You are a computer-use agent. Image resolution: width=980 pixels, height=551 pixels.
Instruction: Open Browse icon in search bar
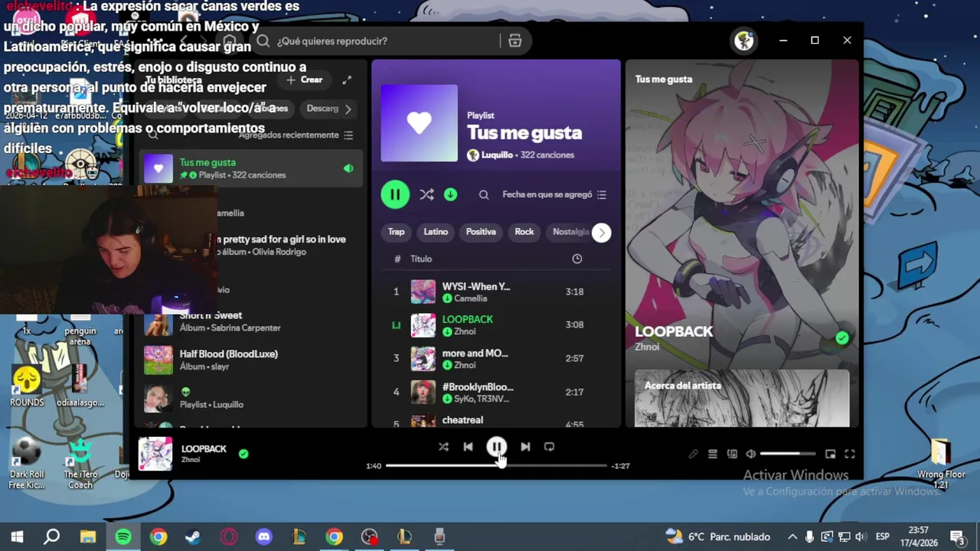515,41
